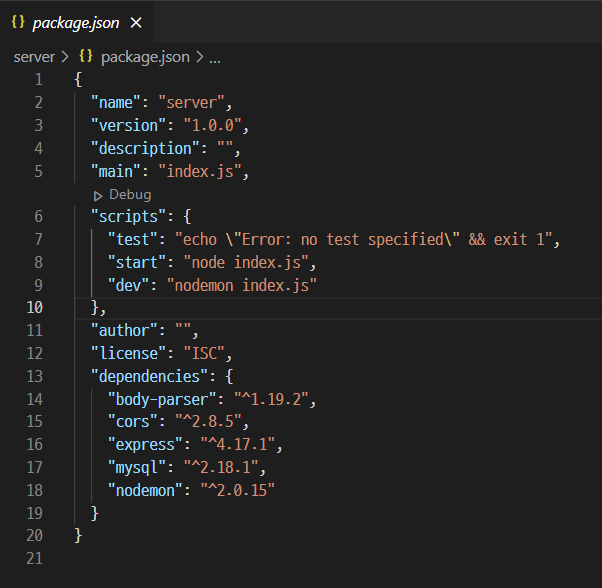Click mysql version "^2.18.1"

pyautogui.click(x=221, y=467)
